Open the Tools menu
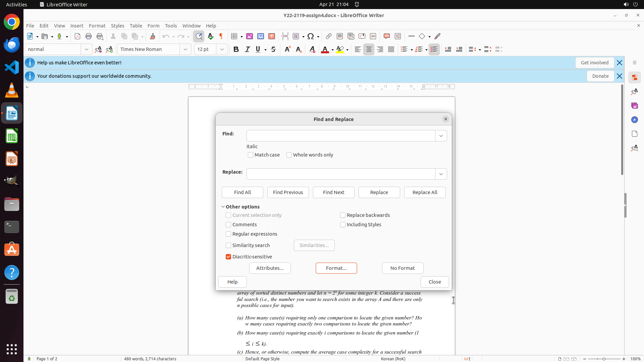This screenshot has height=362, width=644. 171,25
